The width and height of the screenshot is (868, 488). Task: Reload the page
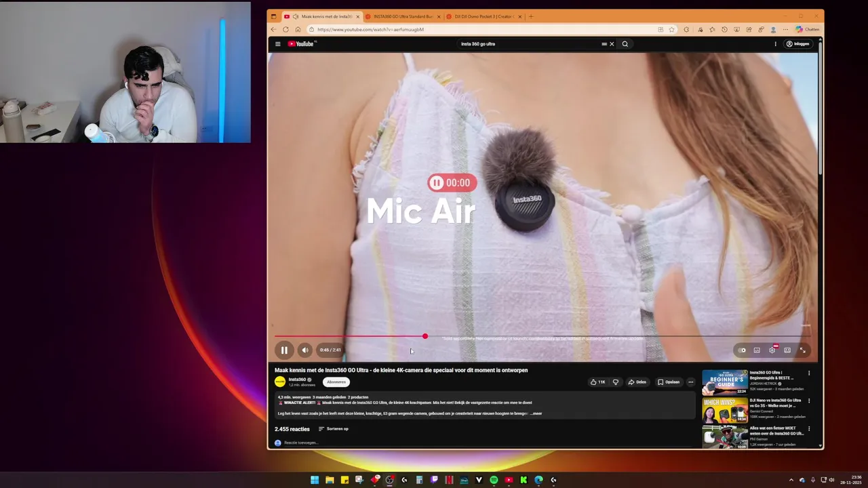[x=285, y=30]
